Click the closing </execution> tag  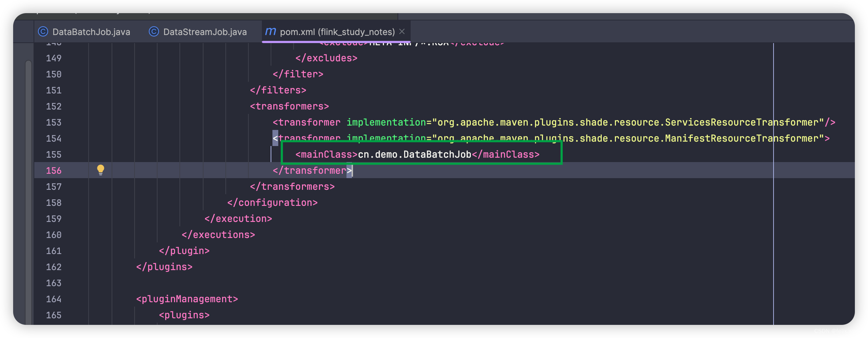(x=238, y=219)
